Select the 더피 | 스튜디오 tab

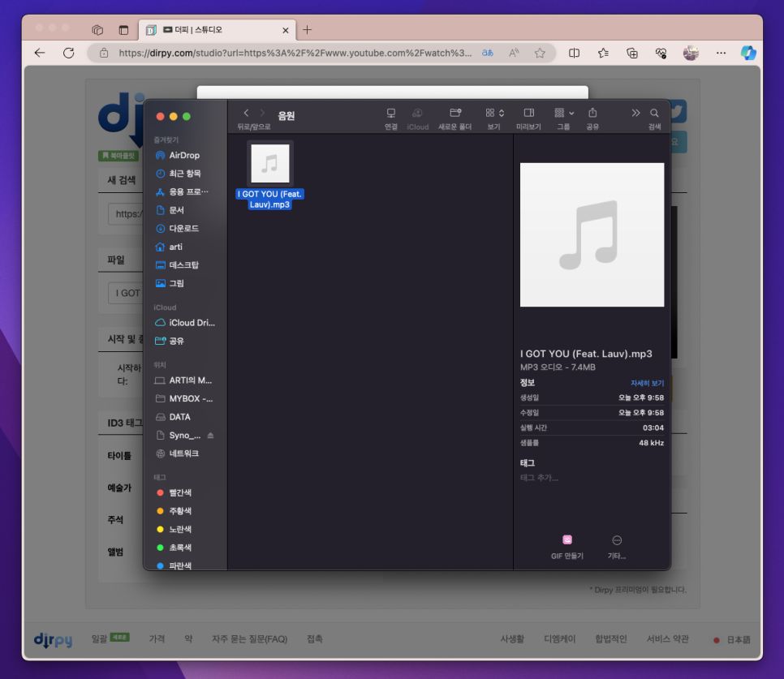(x=217, y=30)
